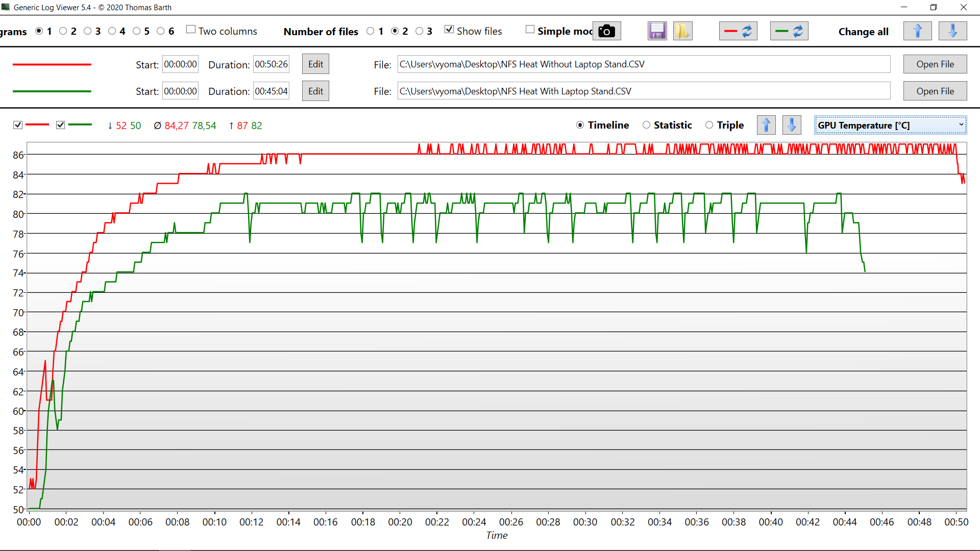
Task: Toggle green line visibility checkbox
Action: tap(61, 125)
